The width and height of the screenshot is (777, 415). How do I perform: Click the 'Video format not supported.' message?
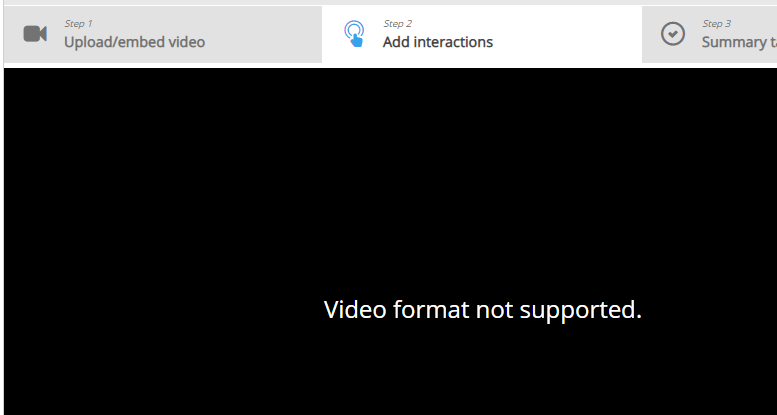pos(483,310)
